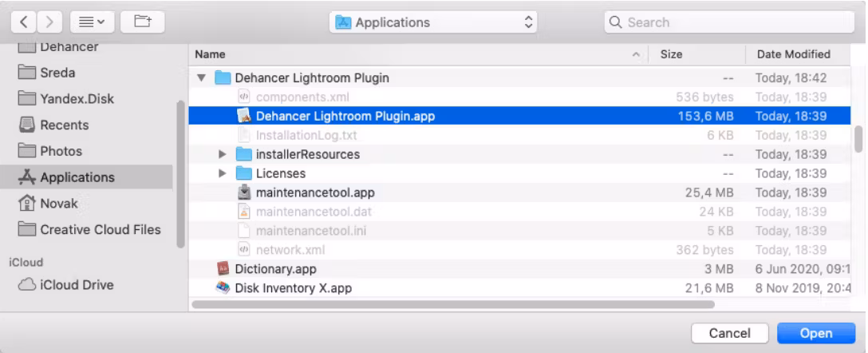Select the Dehancer Lightroom Plugin folder row
Screen dimensions: 868x353
(519, 78)
